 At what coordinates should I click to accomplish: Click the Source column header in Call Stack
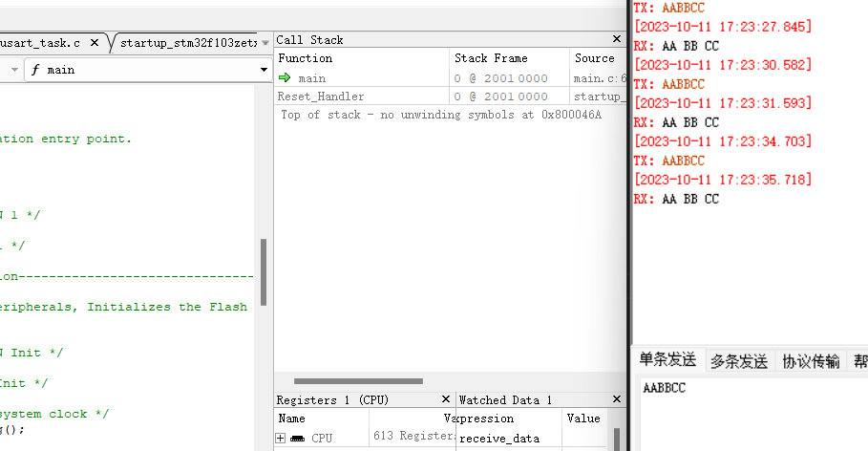coord(598,58)
